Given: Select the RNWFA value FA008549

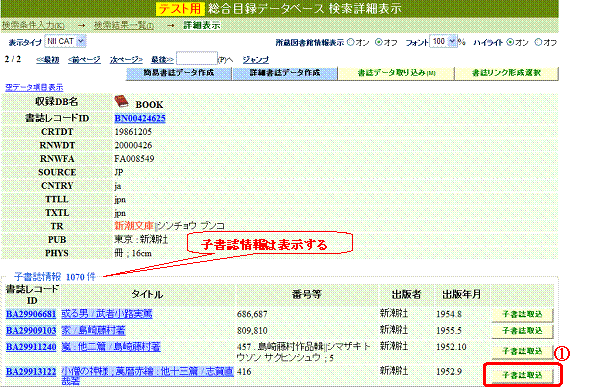Looking at the screenshot, I should (134, 159).
